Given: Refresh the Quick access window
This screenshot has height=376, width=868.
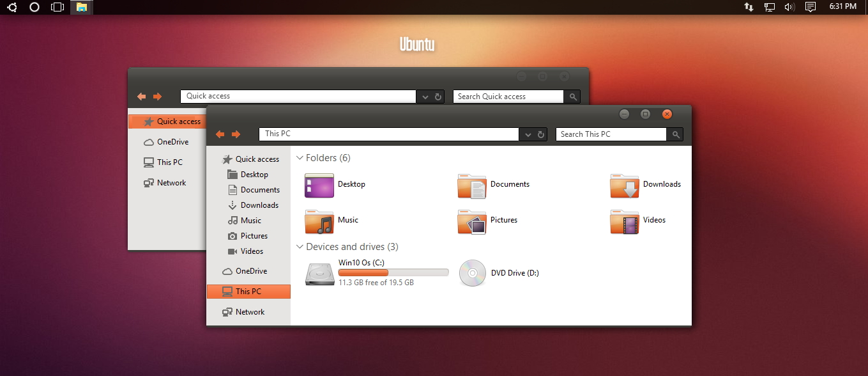Looking at the screenshot, I should tap(438, 97).
